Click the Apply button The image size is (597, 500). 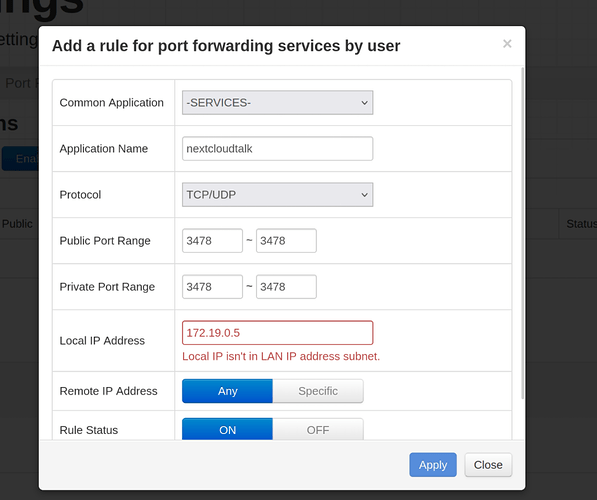click(433, 465)
